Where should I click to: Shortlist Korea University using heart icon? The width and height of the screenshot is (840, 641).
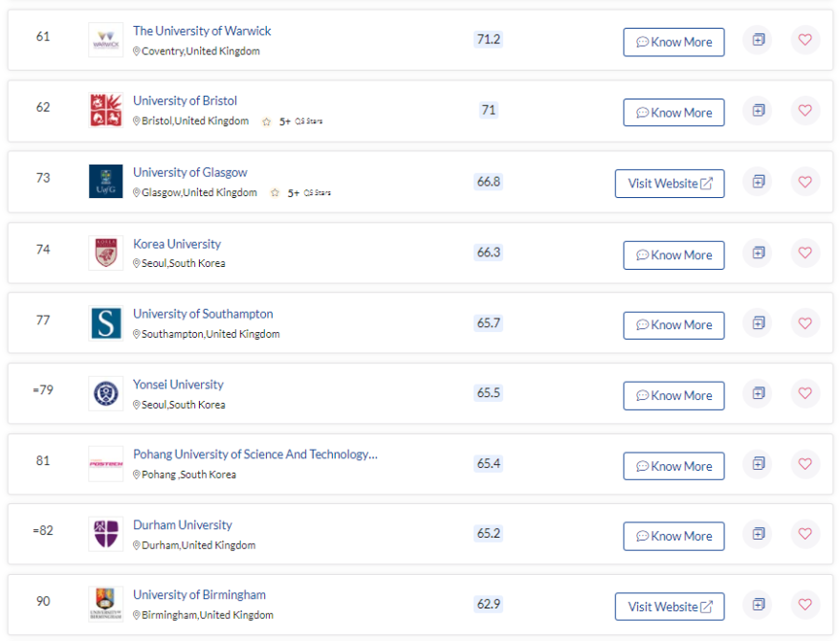805,253
